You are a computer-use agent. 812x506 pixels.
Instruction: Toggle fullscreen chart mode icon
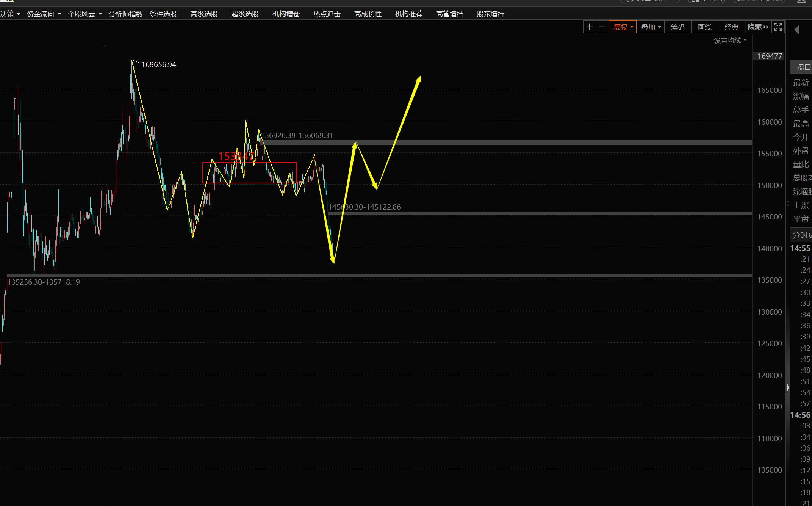778,27
